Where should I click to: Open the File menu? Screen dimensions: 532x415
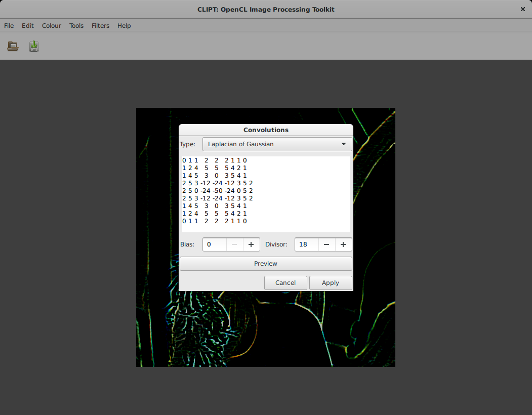point(9,26)
